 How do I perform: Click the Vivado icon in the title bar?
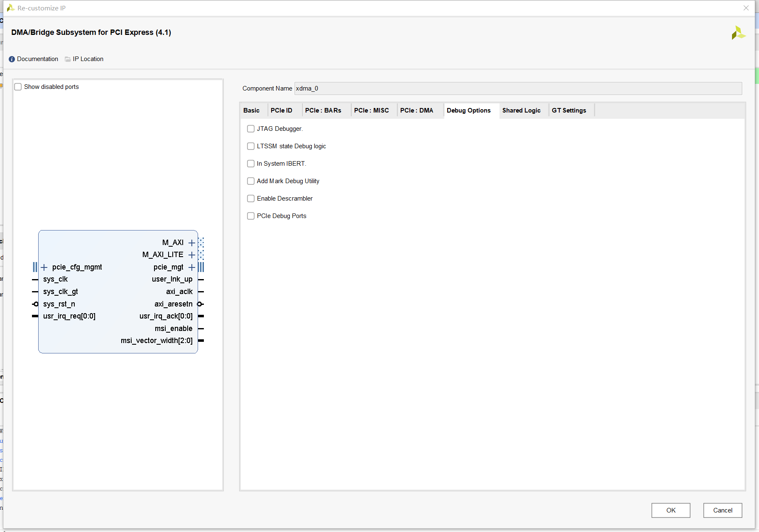click(x=11, y=8)
